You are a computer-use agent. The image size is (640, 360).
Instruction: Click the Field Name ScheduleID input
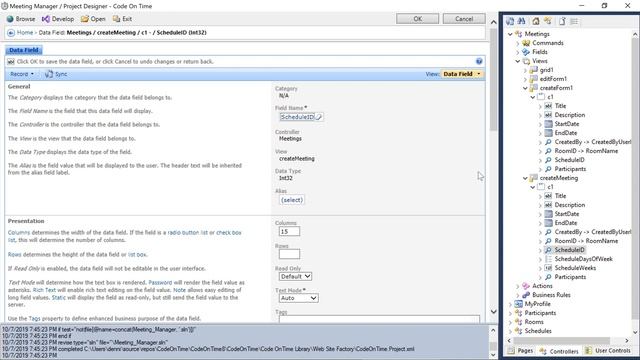pos(298,117)
